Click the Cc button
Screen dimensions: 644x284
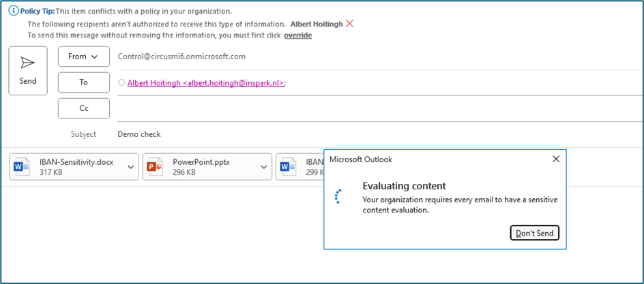84,108
